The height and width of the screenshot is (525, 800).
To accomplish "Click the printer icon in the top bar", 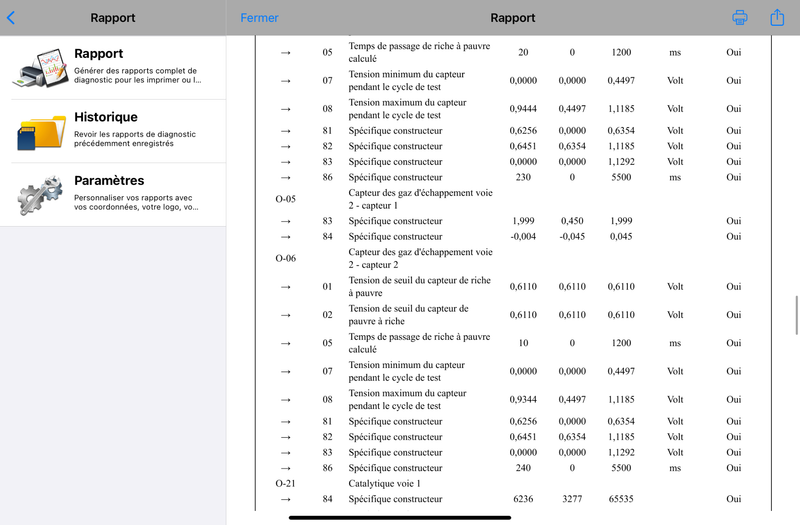I will (740, 17).
